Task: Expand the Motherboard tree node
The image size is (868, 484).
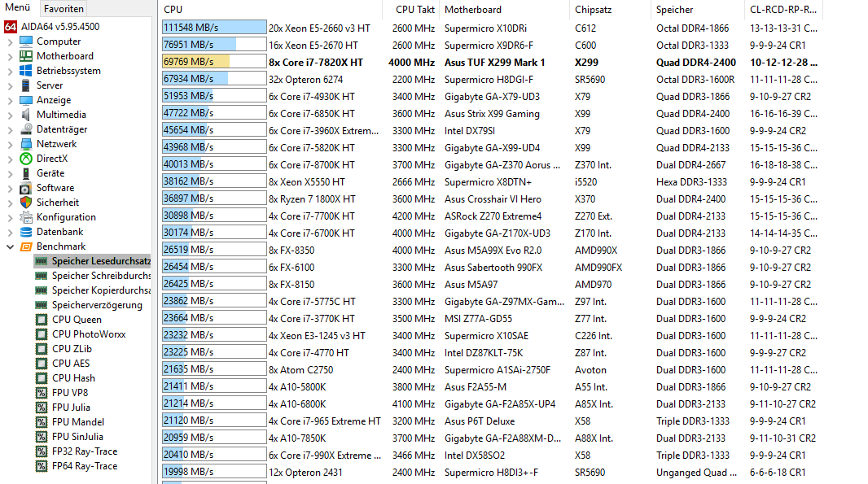Action: click(10, 56)
